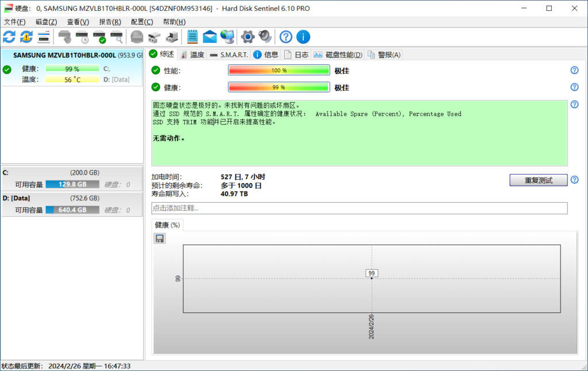Click the drive with green display icon
The image size is (588, 371).
tap(172, 37)
